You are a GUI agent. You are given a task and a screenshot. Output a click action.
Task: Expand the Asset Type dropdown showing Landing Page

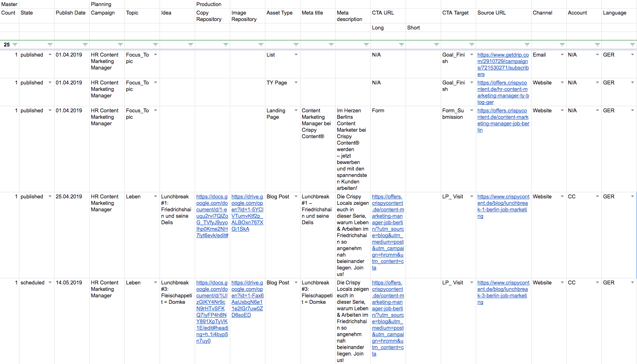click(296, 110)
